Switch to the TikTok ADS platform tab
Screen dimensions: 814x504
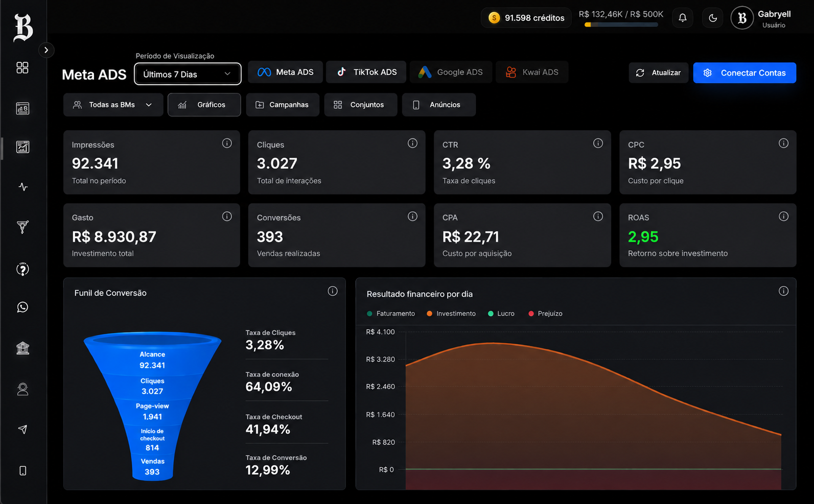[366, 72]
